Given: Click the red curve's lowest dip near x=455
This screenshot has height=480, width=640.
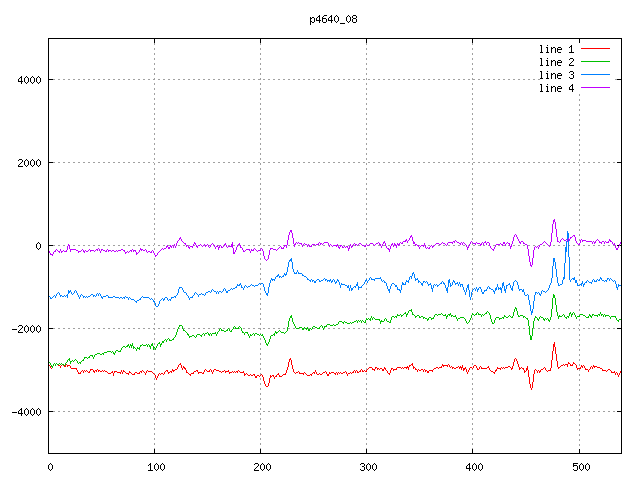Looking at the screenshot, I should click(x=531, y=388).
